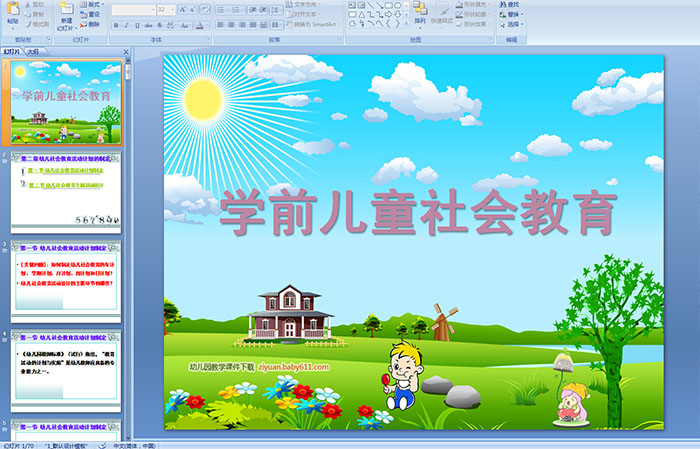
Task: Open the Shape Outline (形状轮廓) color menu
Action: coord(474,14)
